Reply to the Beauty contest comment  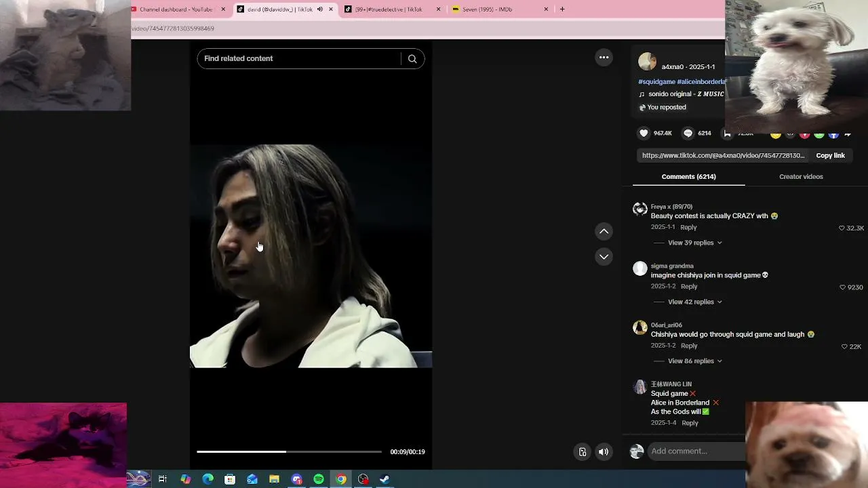688,228
